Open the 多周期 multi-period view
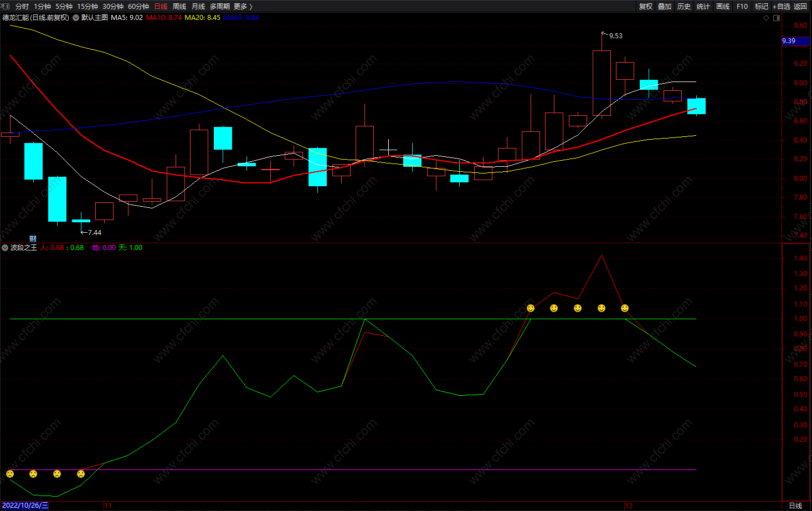The height and width of the screenshot is (511, 812). [220, 7]
